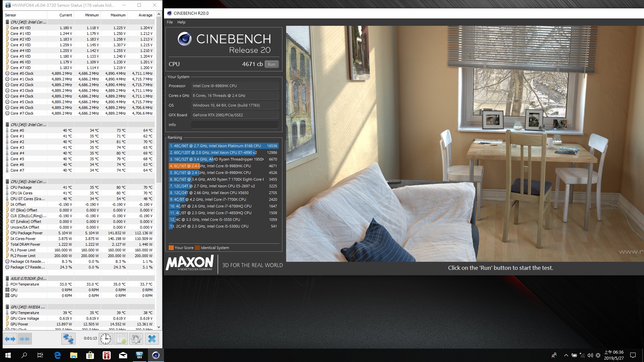Show hidden system tray icons
Image resolution: width=644 pixels, height=362 pixels.
(566, 355)
